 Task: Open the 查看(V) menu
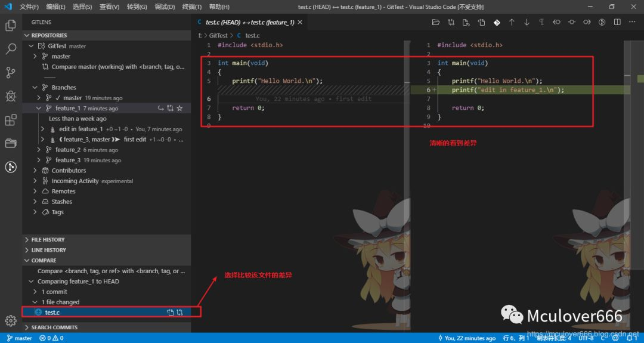pos(109,7)
